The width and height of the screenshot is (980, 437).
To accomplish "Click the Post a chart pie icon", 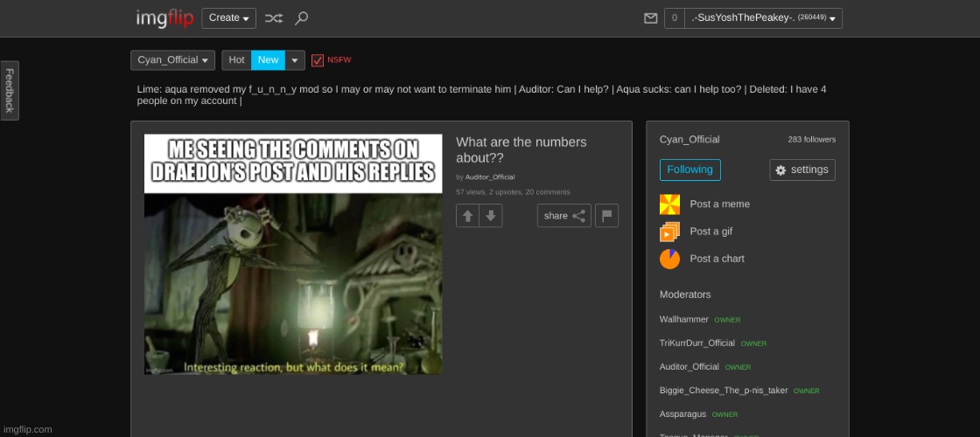I will click(669, 259).
